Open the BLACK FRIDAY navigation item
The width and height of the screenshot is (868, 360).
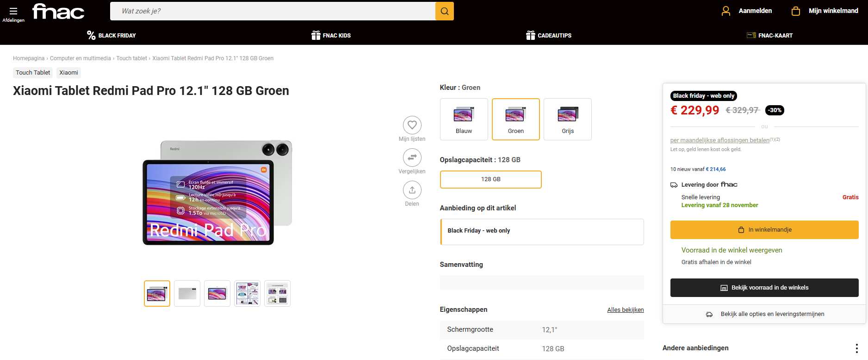pos(112,36)
